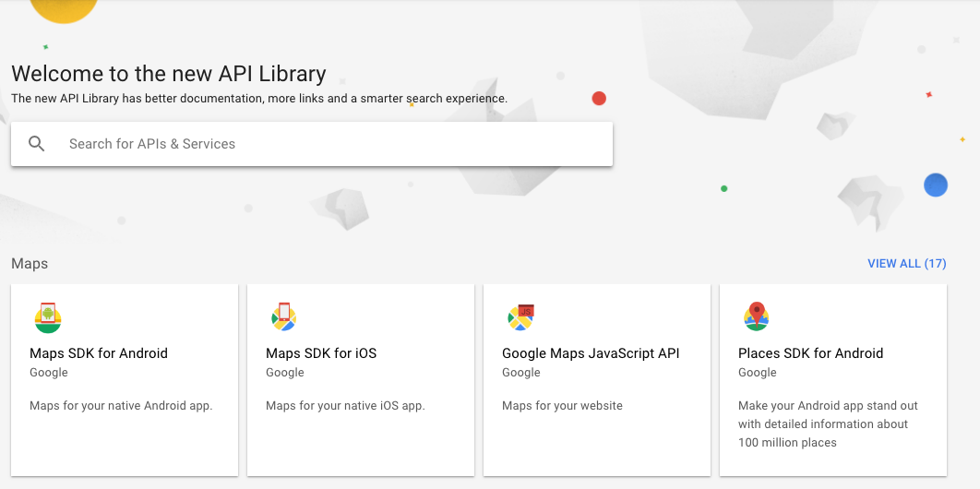Click the Places SDK for Android pin icon
The image size is (980, 489).
click(x=757, y=316)
